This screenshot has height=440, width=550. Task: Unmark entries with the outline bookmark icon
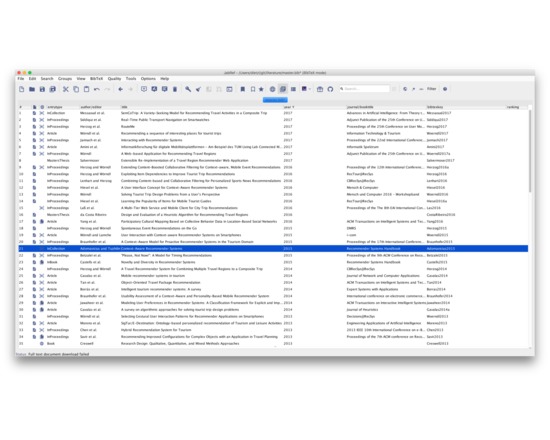(253, 89)
